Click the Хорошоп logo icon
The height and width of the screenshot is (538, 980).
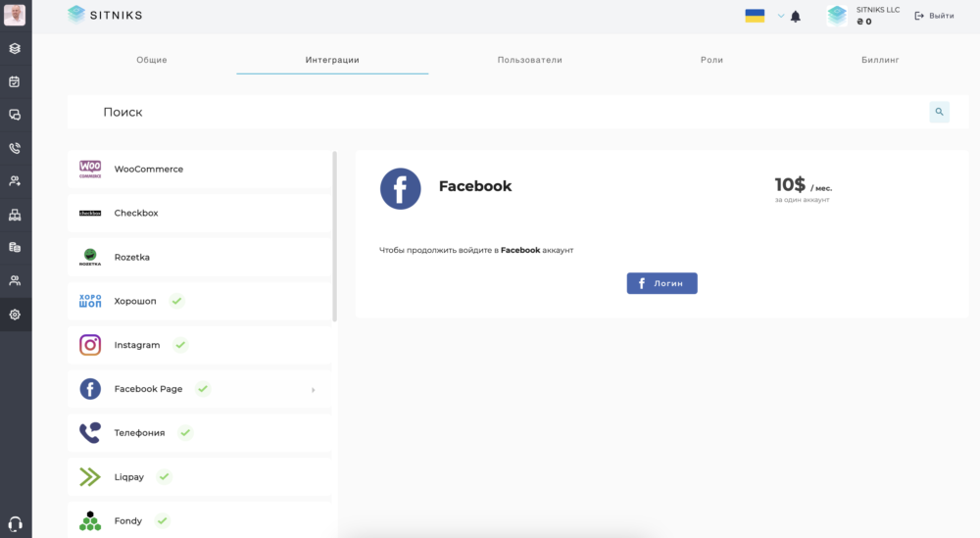90,301
